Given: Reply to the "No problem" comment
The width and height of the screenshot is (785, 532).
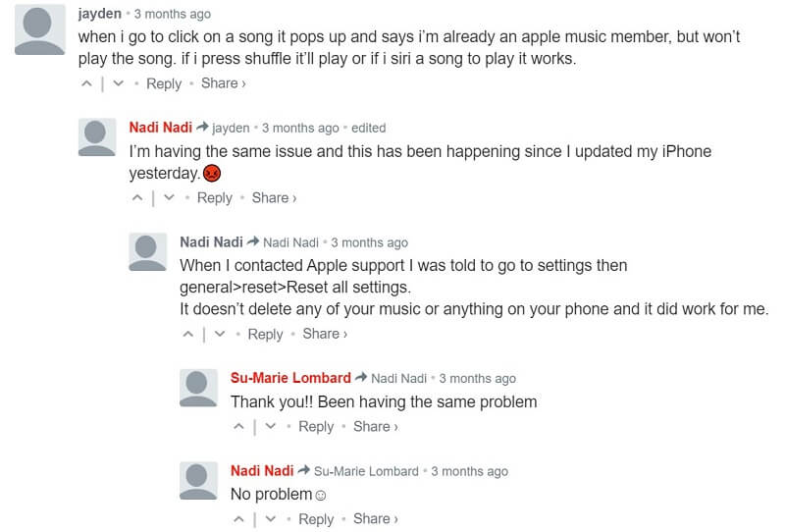Looking at the screenshot, I should click(x=316, y=519).
